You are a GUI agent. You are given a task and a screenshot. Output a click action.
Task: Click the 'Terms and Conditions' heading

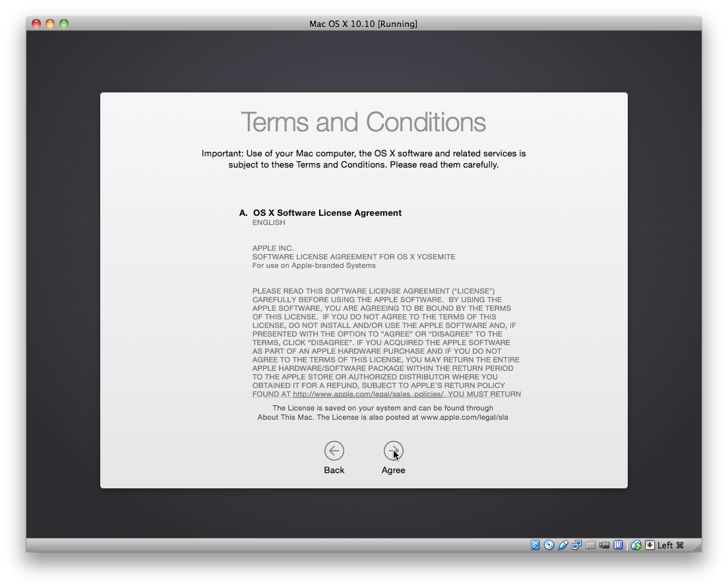coord(363,122)
